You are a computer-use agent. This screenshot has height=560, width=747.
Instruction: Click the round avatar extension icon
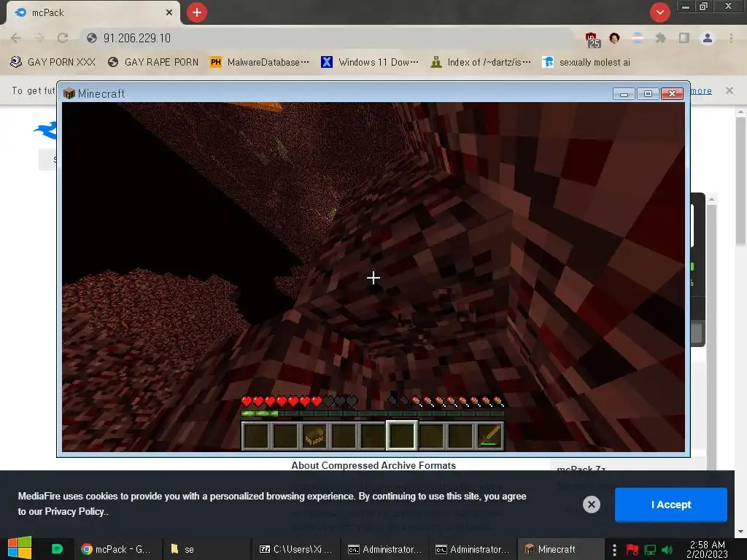614,38
